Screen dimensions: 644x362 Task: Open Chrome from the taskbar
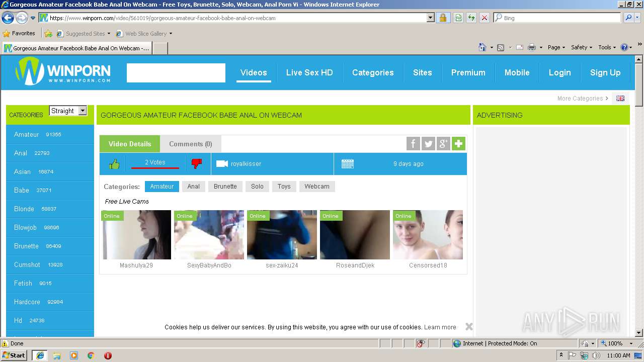pos(91,355)
